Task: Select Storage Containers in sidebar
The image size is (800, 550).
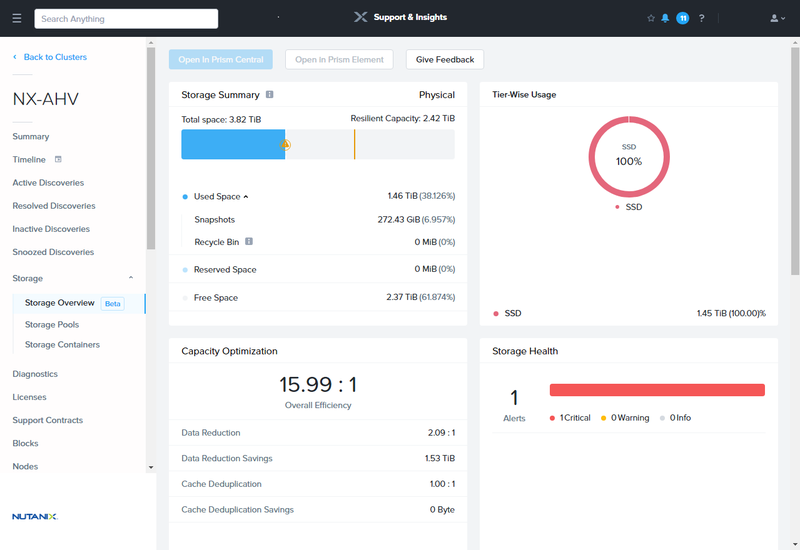Action: click(62, 345)
